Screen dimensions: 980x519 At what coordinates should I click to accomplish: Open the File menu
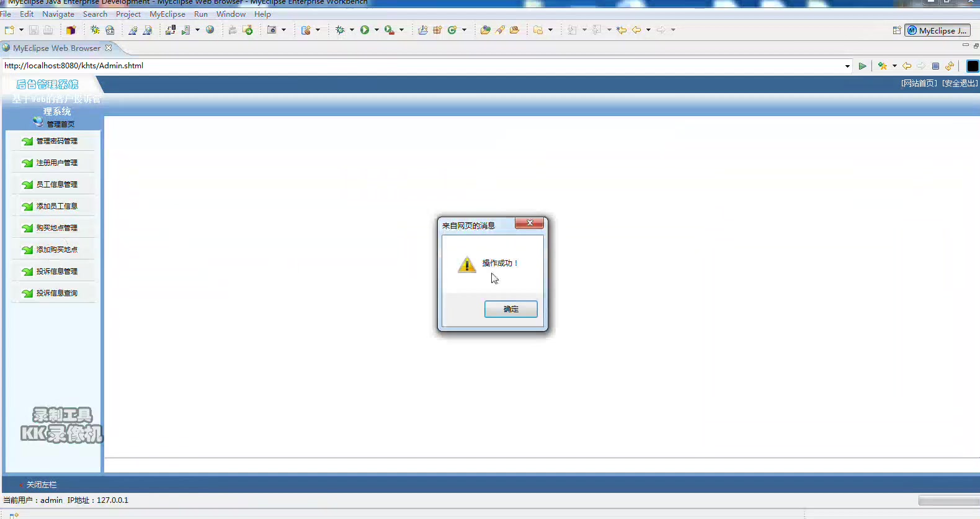[6, 14]
